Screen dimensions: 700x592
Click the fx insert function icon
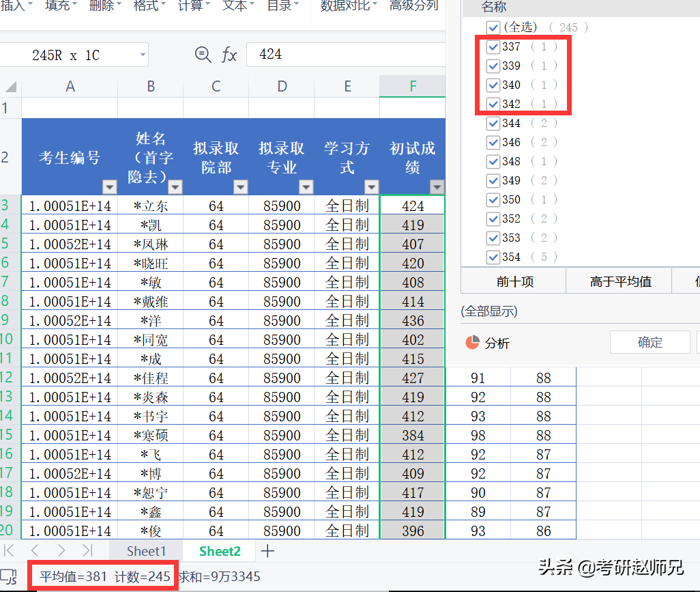[x=229, y=55]
